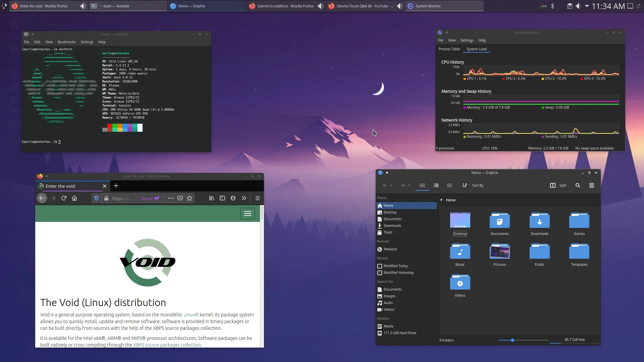644x362 pixels.
Task: Open the Templates folder icon
Action: [579, 251]
